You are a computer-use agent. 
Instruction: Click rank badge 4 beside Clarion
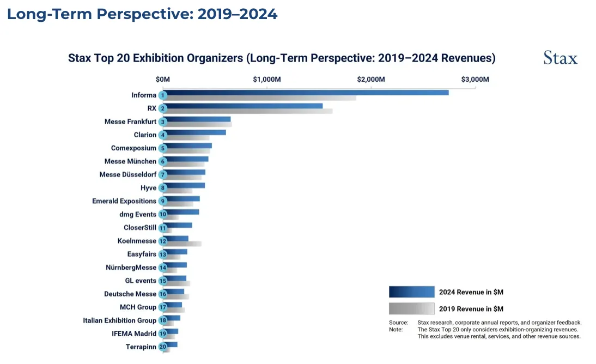click(162, 135)
